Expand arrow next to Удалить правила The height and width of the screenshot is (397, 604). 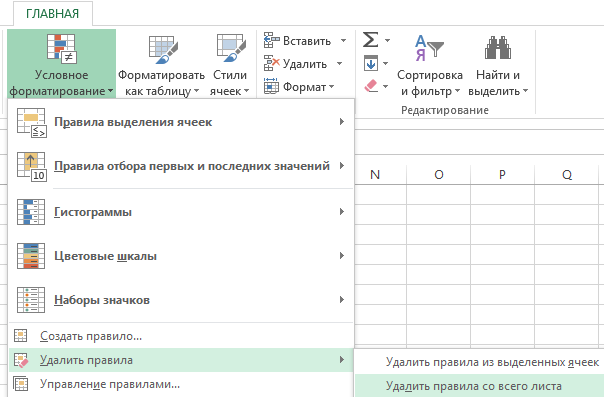pyautogui.click(x=342, y=360)
